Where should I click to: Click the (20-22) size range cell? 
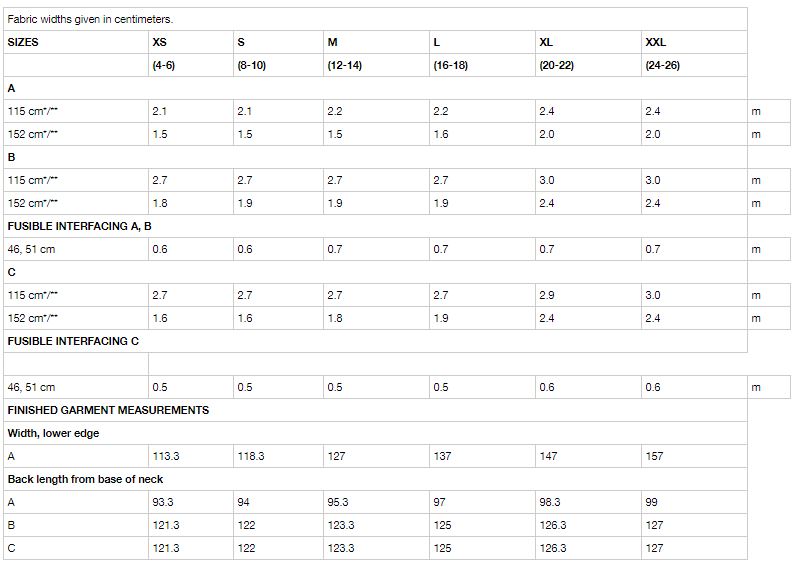588,65
